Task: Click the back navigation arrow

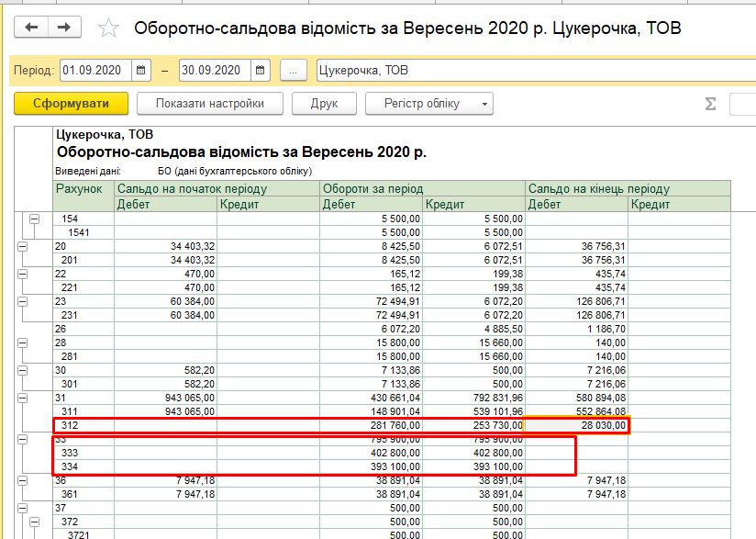Action: (32, 28)
